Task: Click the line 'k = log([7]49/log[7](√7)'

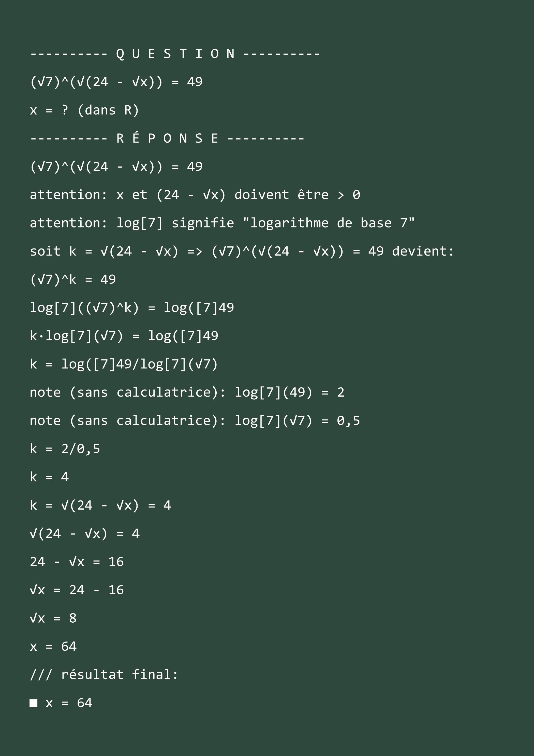Action: click(124, 364)
